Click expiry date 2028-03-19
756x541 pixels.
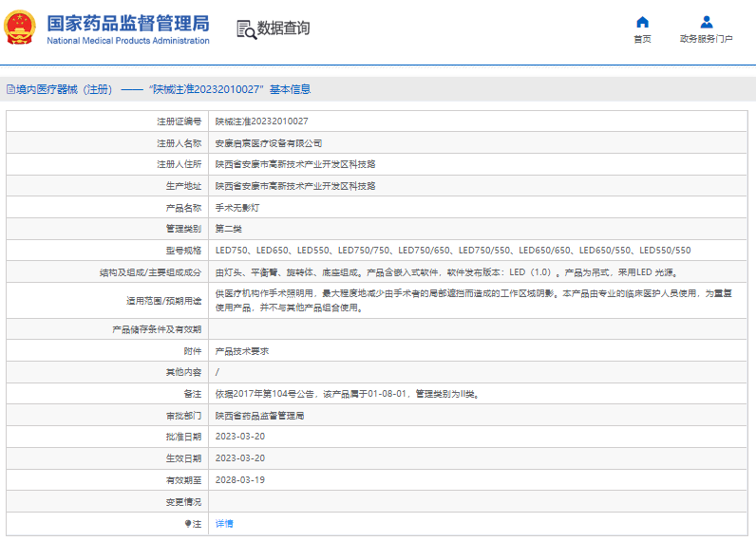[x=240, y=480]
